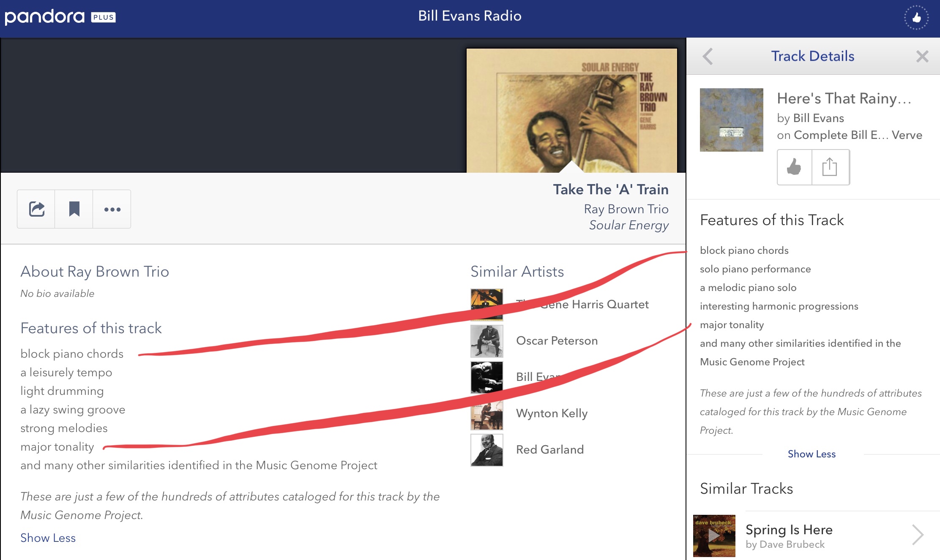Select Red Garland from Similar Artists
Screen dimensions: 940x560
tap(550, 449)
